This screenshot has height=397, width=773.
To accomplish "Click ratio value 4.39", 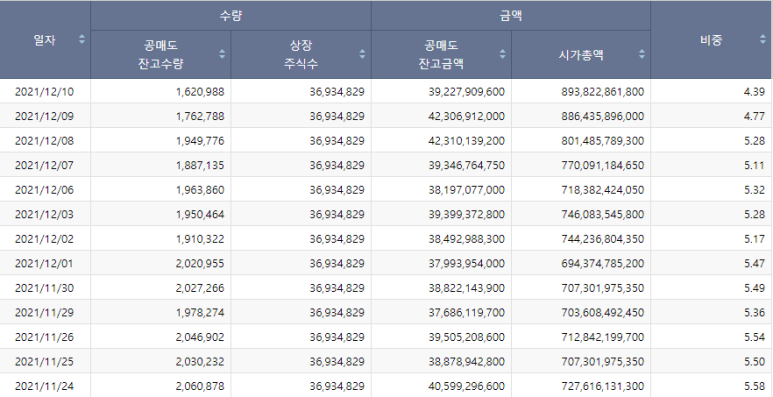I will pos(754,92).
